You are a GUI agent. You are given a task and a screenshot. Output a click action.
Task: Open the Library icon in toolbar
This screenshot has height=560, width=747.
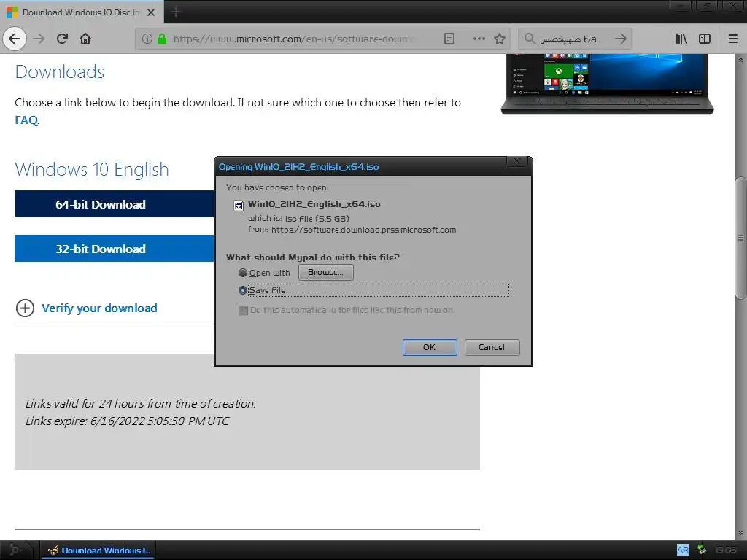tap(681, 39)
